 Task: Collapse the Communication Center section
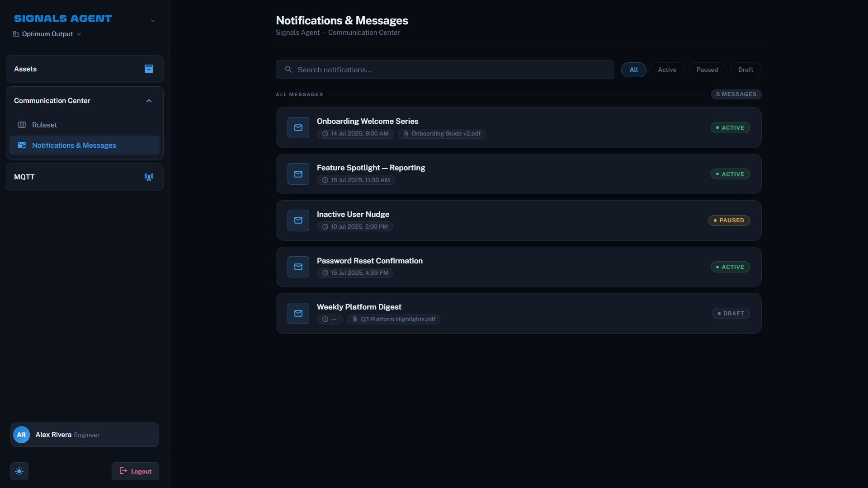click(85, 101)
